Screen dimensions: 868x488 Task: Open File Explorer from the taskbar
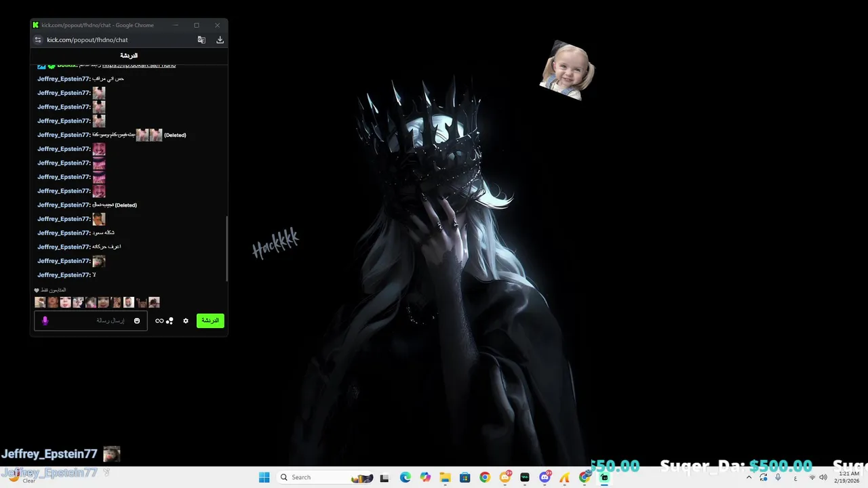[445, 477]
